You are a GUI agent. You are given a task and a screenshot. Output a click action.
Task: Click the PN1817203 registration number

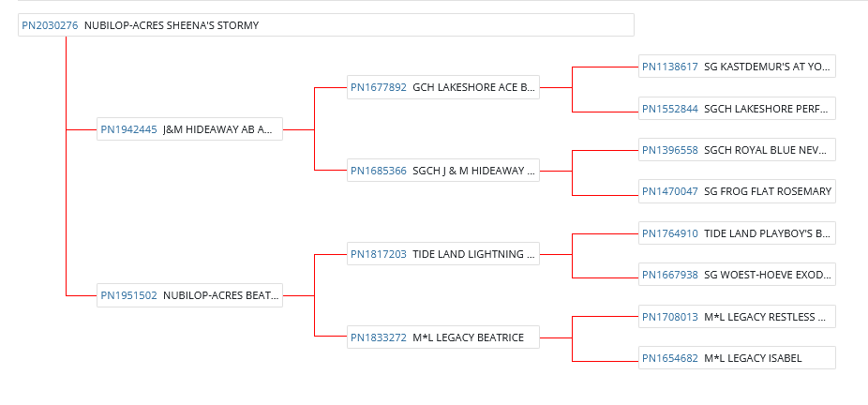click(379, 253)
